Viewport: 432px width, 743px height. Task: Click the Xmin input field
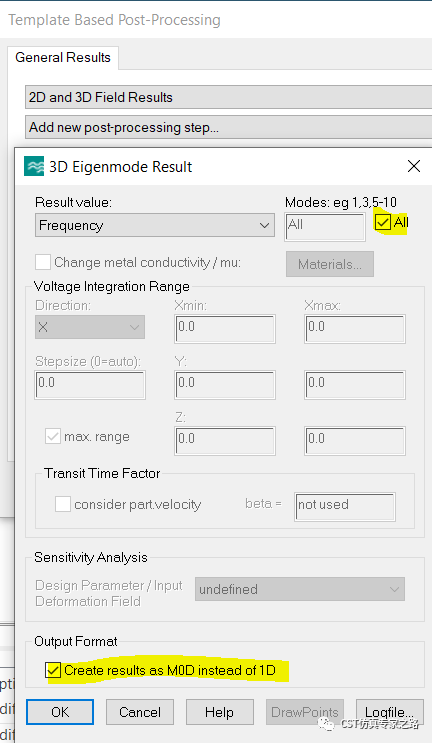[225, 329]
